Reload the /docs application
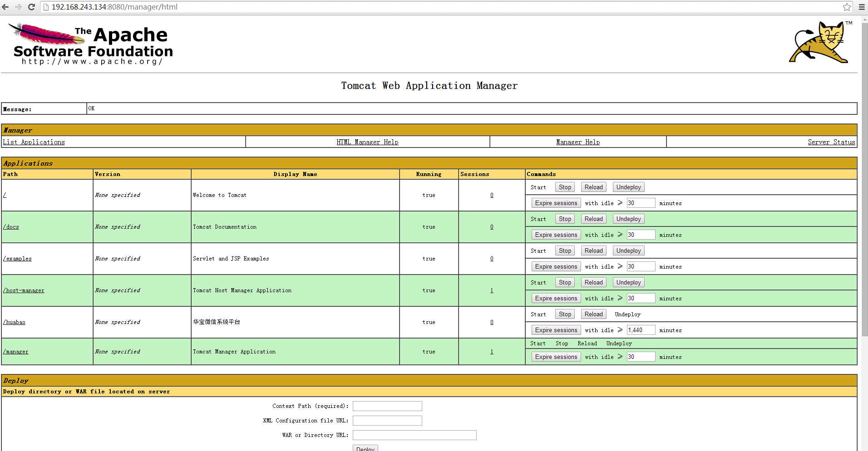 (x=593, y=219)
